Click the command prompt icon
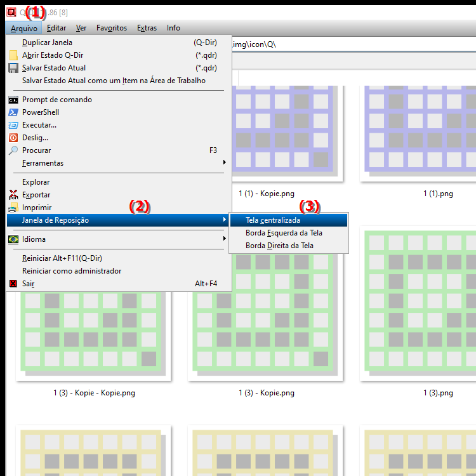The image size is (476, 476). (13, 100)
